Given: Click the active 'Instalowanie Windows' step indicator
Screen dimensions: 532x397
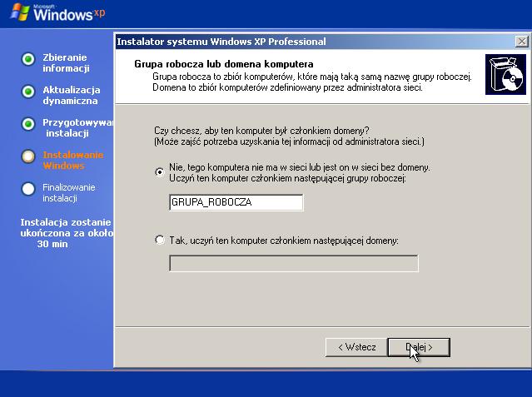Looking at the screenshot, I should (x=28, y=156).
